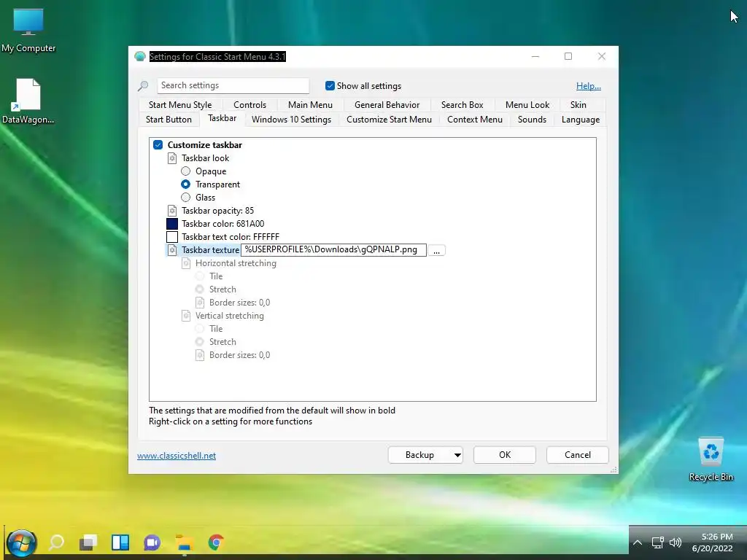Open the Customize Start Menu tab
The image size is (747, 560).
(389, 120)
